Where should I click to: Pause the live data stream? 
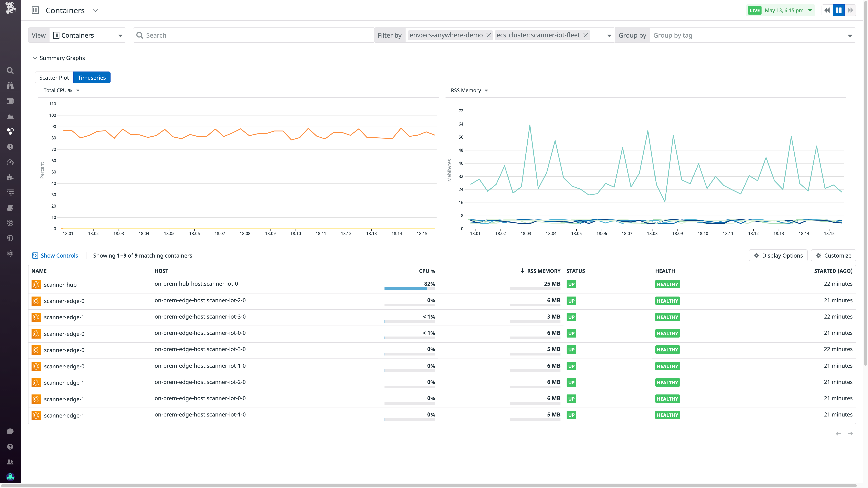[839, 10]
